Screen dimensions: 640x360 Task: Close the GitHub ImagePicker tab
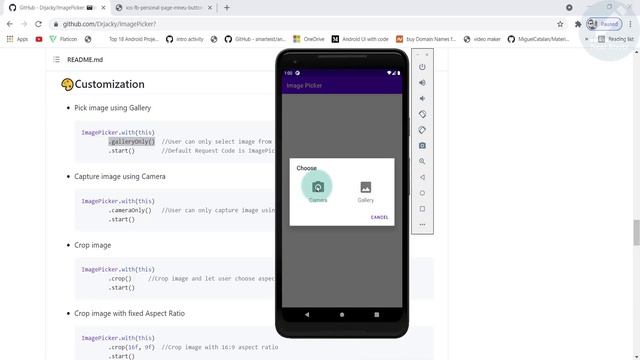[104, 7]
